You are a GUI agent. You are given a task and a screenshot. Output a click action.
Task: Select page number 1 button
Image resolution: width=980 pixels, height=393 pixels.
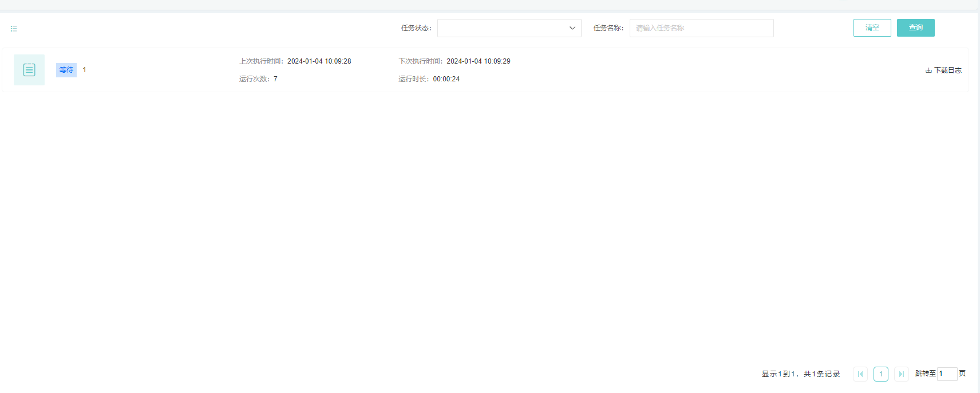tap(881, 374)
